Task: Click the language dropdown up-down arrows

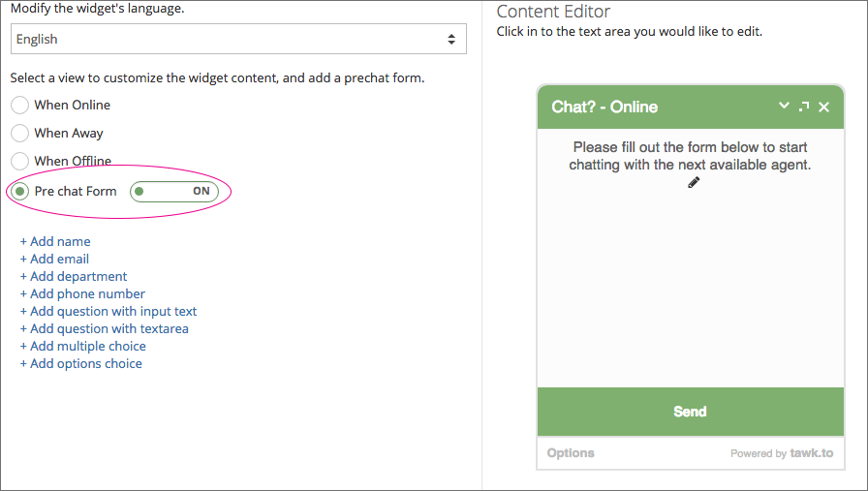Action: pyautogui.click(x=451, y=40)
